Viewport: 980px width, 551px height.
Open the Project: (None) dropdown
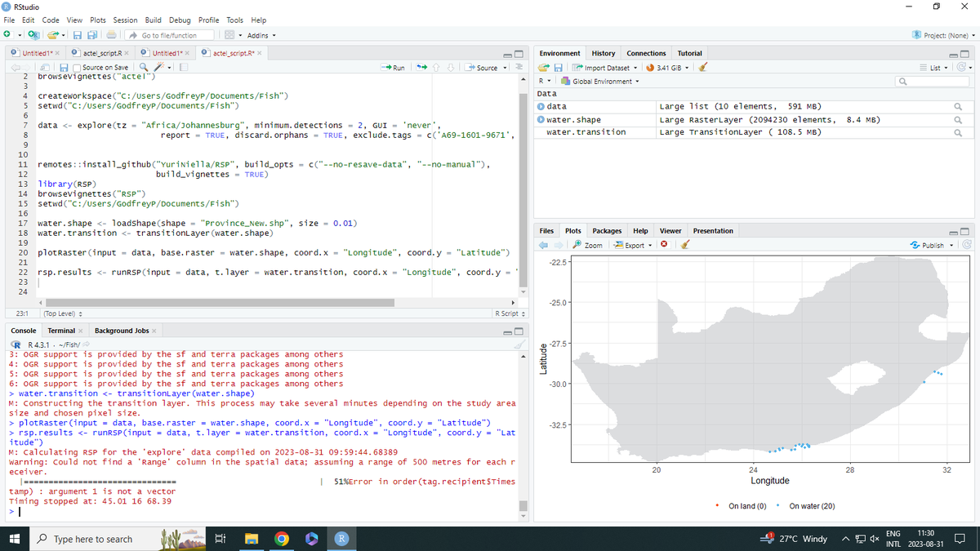tap(944, 35)
